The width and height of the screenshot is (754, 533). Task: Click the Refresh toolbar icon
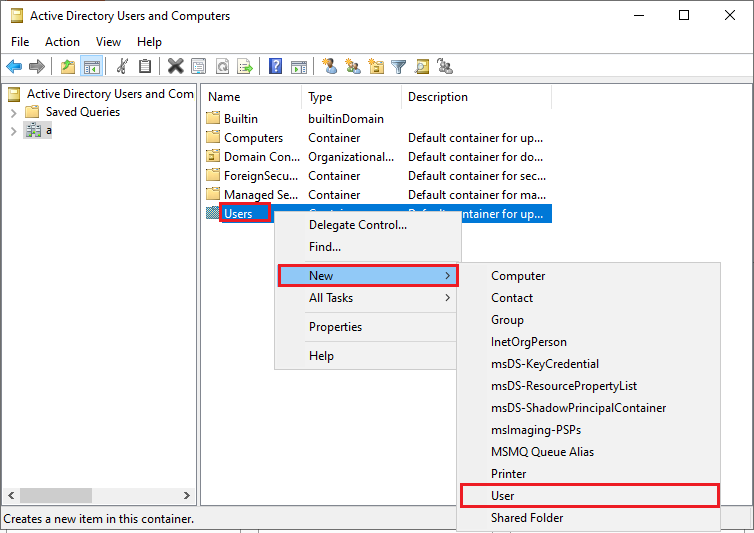click(222, 66)
